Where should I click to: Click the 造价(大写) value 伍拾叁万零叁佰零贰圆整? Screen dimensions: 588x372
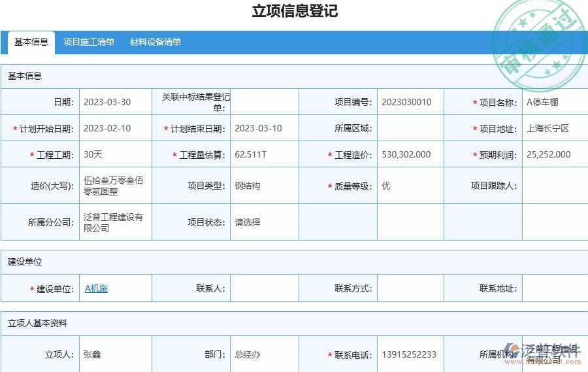tap(113, 186)
